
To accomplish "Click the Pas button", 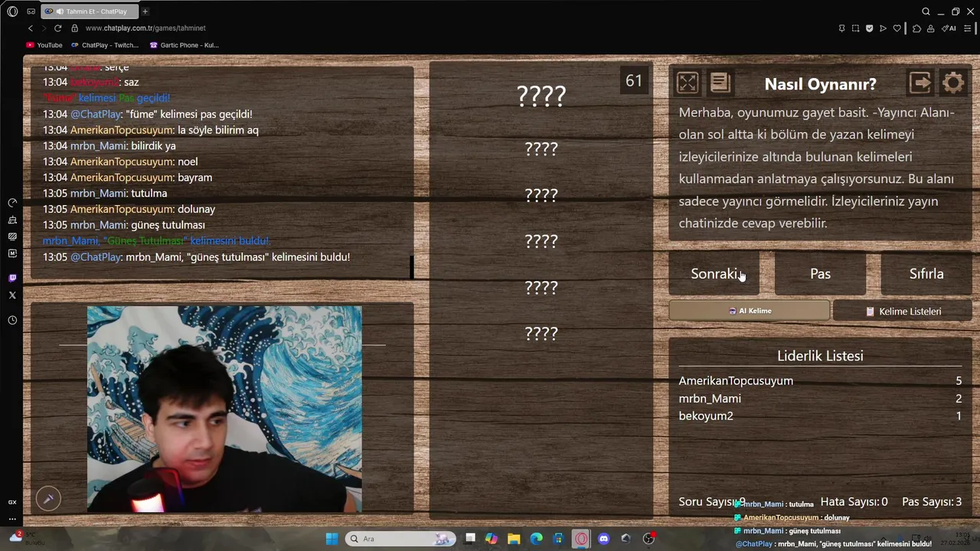I will [820, 274].
